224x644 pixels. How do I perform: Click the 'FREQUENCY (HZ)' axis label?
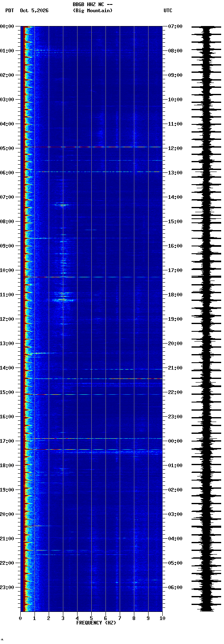pos(96,623)
